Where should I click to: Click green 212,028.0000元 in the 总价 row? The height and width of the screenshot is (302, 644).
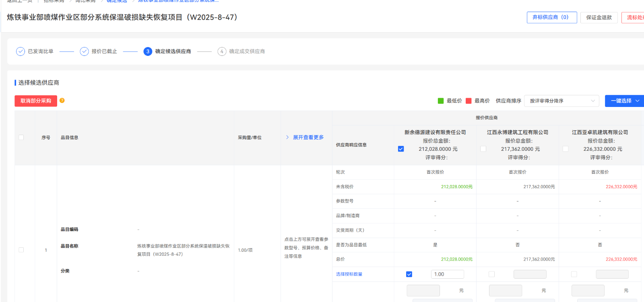(457, 259)
